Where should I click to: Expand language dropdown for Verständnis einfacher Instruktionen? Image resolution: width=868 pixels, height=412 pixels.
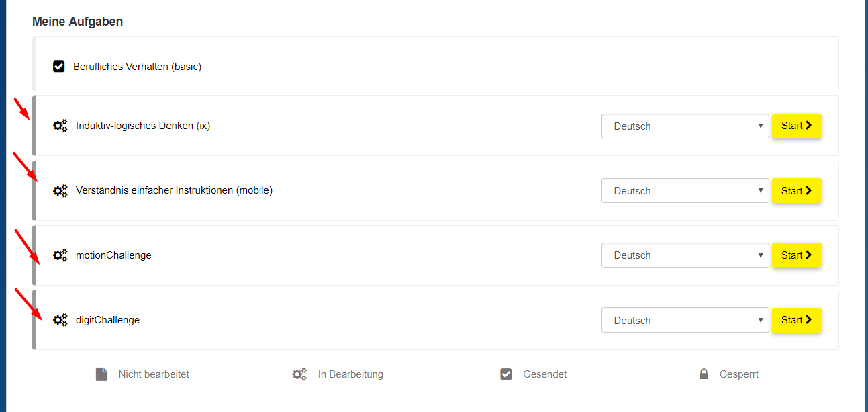pos(685,191)
